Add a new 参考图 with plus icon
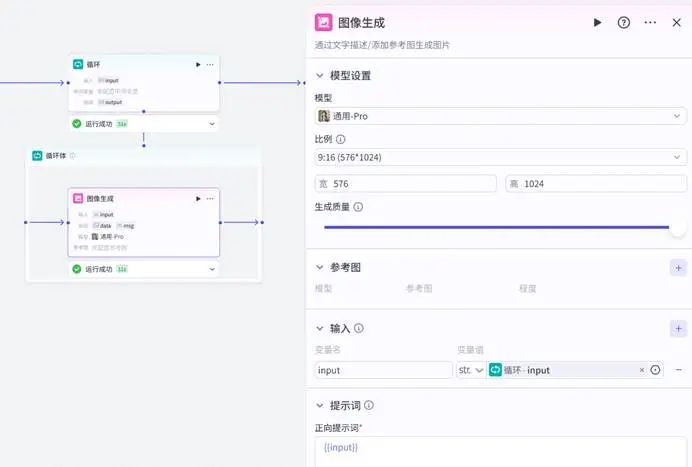Screen dimensions: 692x467 tap(679, 267)
